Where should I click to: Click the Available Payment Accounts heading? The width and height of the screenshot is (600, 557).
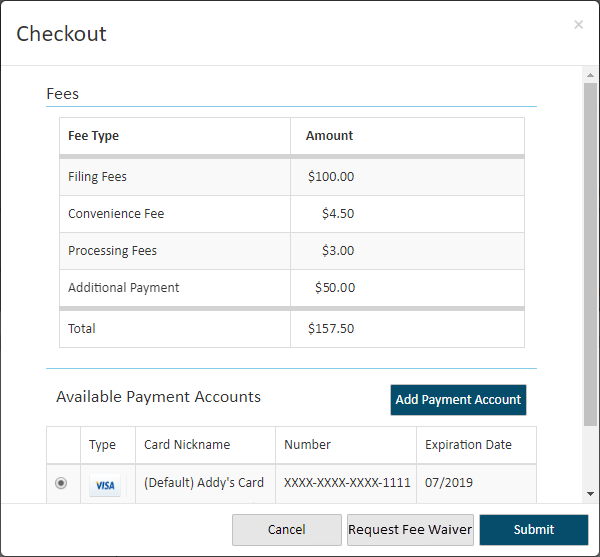158,397
